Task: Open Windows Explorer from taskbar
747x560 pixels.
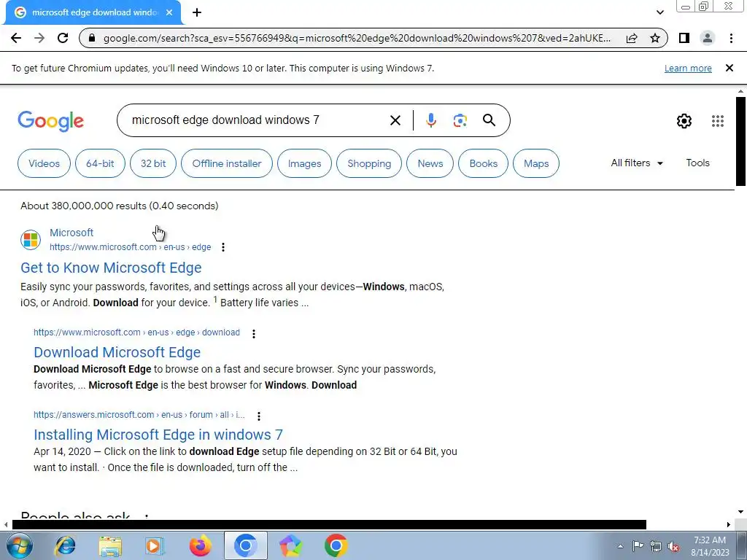Action: tap(110, 545)
